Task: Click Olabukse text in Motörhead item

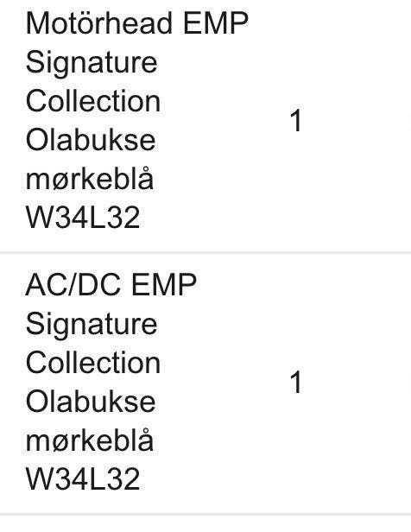Action: [91, 140]
